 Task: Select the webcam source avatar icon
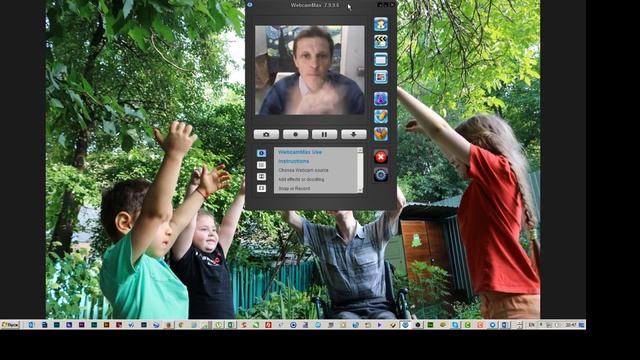coord(381,24)
